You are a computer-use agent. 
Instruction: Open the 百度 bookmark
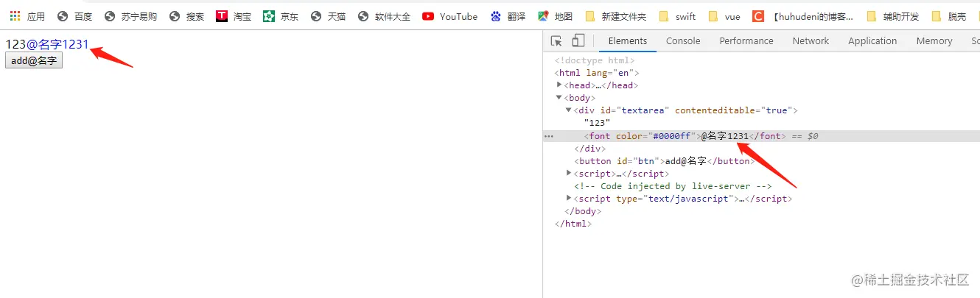(x=74, y=16)
